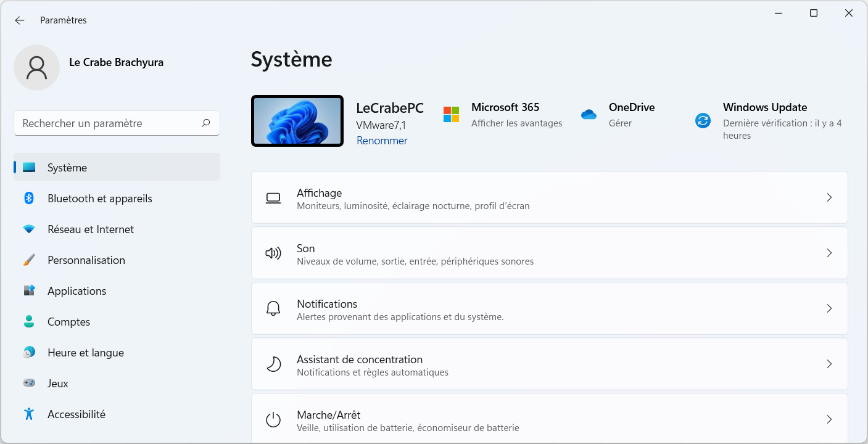The height and width of the screenshot is (444, 868).
Task: Click the Renommer link
Action: click(x=382, y=141)
